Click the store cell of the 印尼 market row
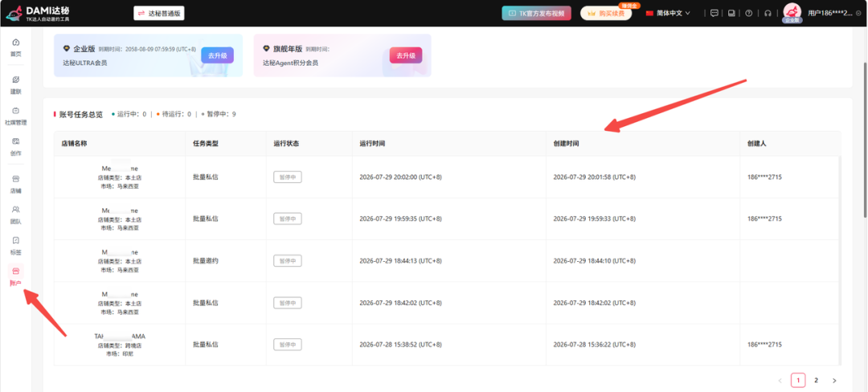Viewport: 868px width, 392px height. [x=120, y=345]
